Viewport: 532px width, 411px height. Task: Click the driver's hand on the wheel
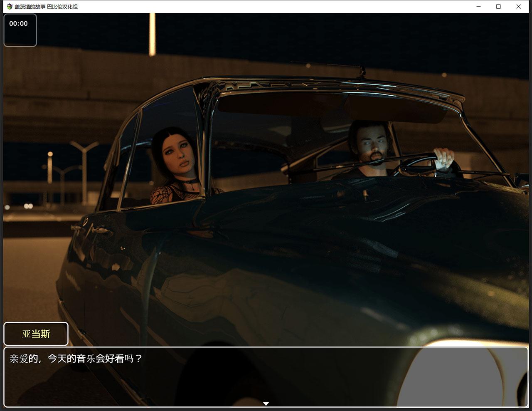tap(443, 159)
